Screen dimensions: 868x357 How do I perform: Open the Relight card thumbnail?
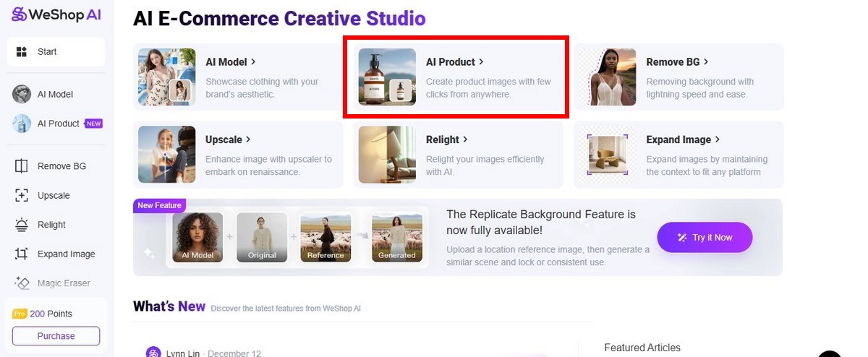pyautogui.click(x=387, y=155)
